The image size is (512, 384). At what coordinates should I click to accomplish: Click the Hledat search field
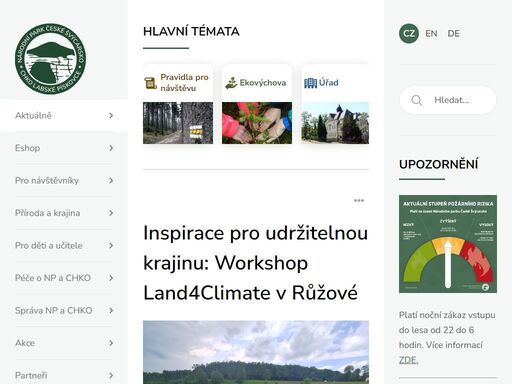(x=448, y=100)
